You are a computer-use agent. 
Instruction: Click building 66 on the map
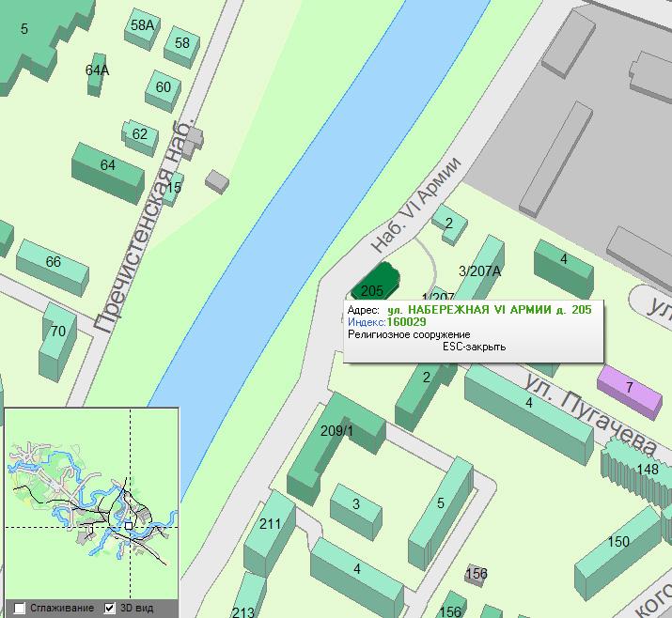53,263
